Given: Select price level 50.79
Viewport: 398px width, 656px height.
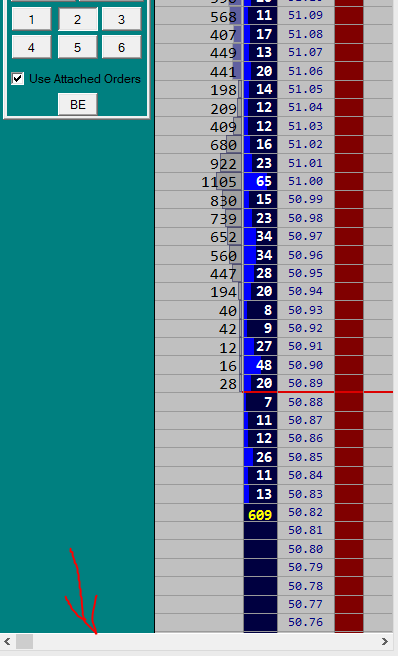Looking at the screenshot, I should point(306,567).
